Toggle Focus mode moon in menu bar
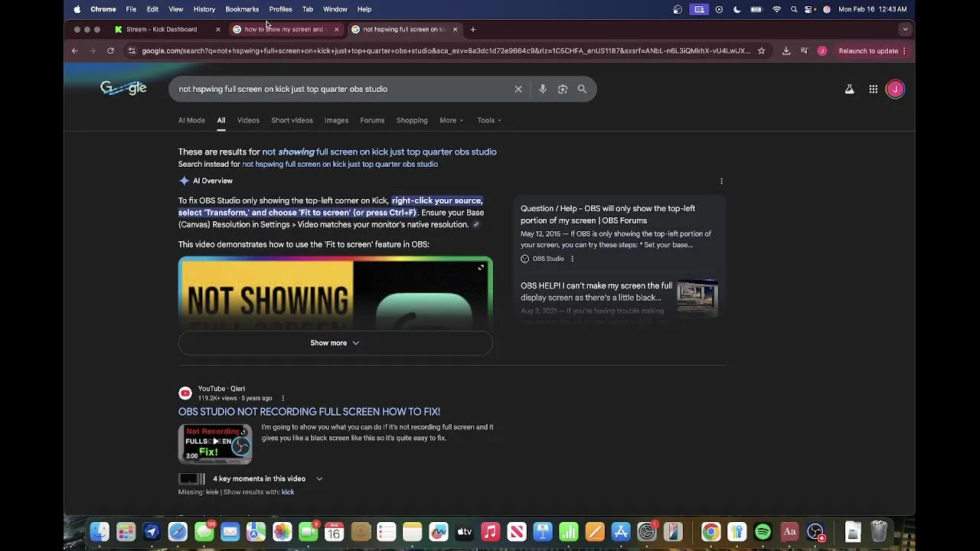980x551 pixels. (737, 9)
